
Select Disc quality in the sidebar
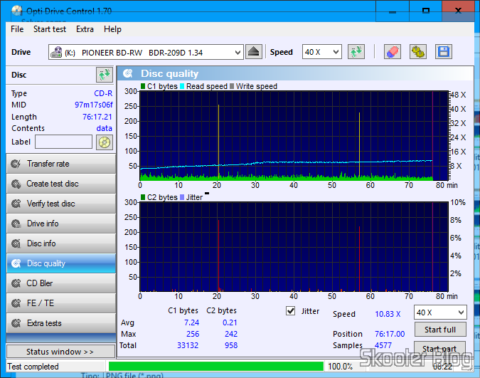(61, 263)
